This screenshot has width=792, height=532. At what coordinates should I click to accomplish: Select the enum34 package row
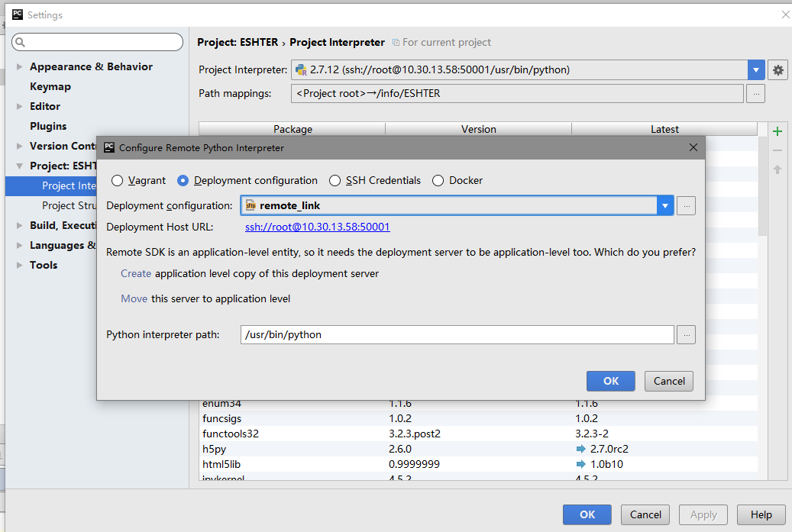478,405
